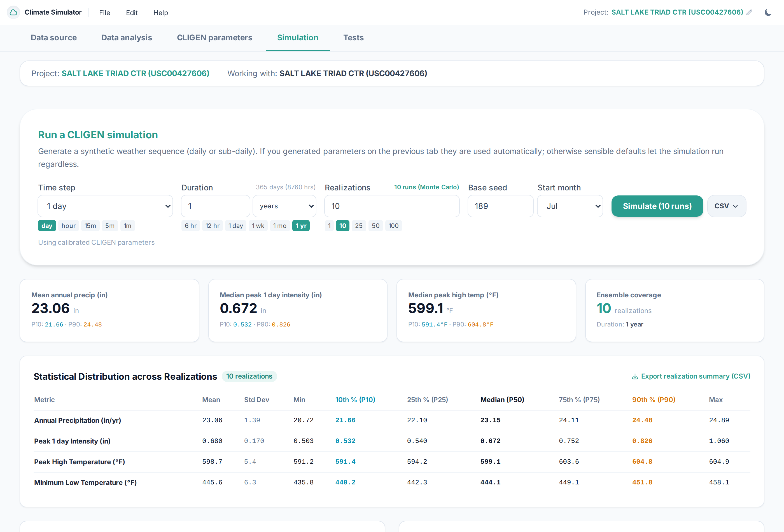The image size is (784, 532).
Task: Click Export realization summary (CSV) link
Action: pos(691,376)
